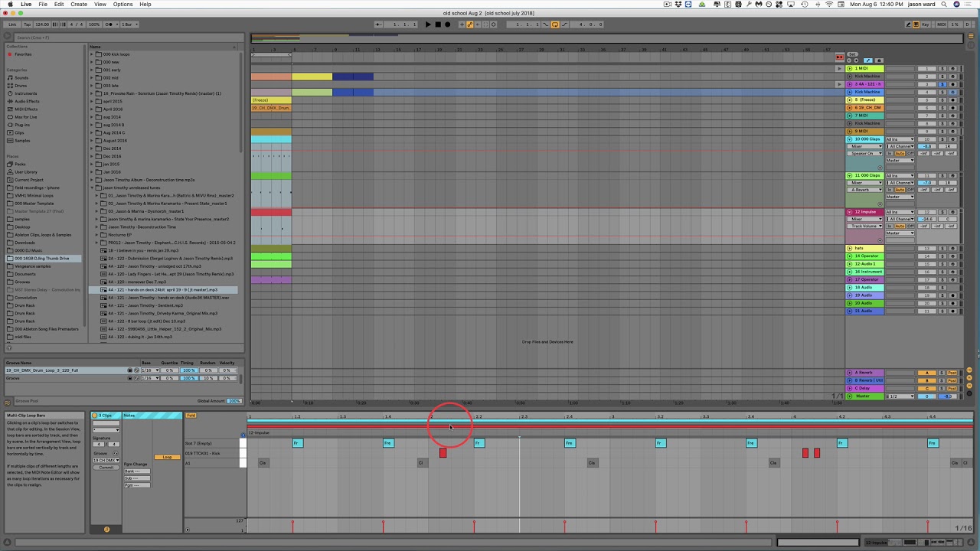Open the clip Groove 19 CH DMX dropdown

pos(106,461)
